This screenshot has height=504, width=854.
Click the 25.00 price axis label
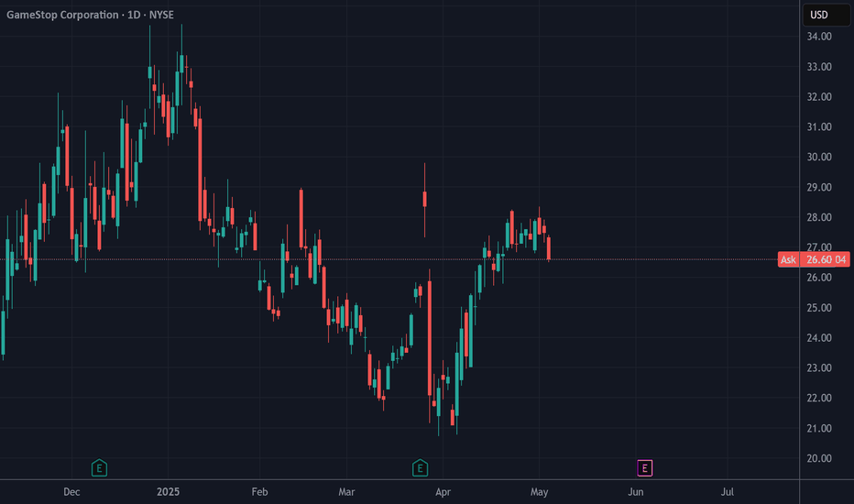[819, 308]
